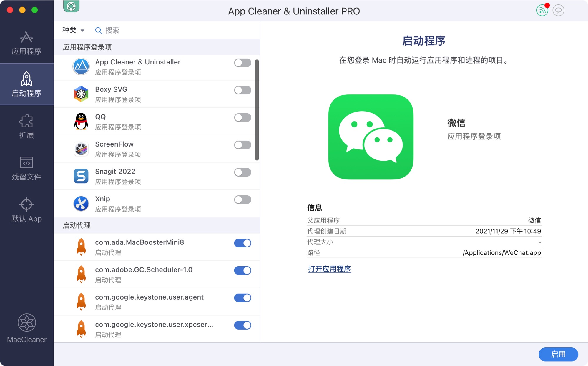Viewport: 588px width, 366px height.
Task: Disable com.ada.MacBoosterMini8 launch agent toggle
Action: coord(242,243)
